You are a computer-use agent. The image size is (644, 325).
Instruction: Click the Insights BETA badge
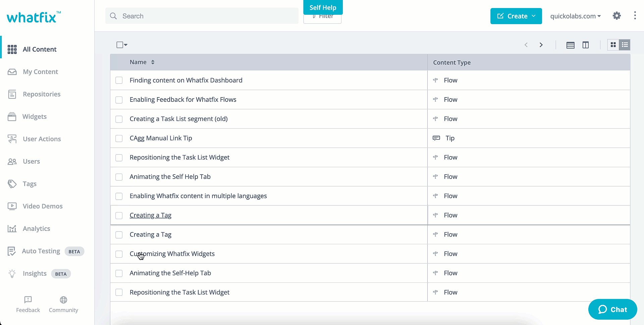pyautogui.click(x=61, y=274)
